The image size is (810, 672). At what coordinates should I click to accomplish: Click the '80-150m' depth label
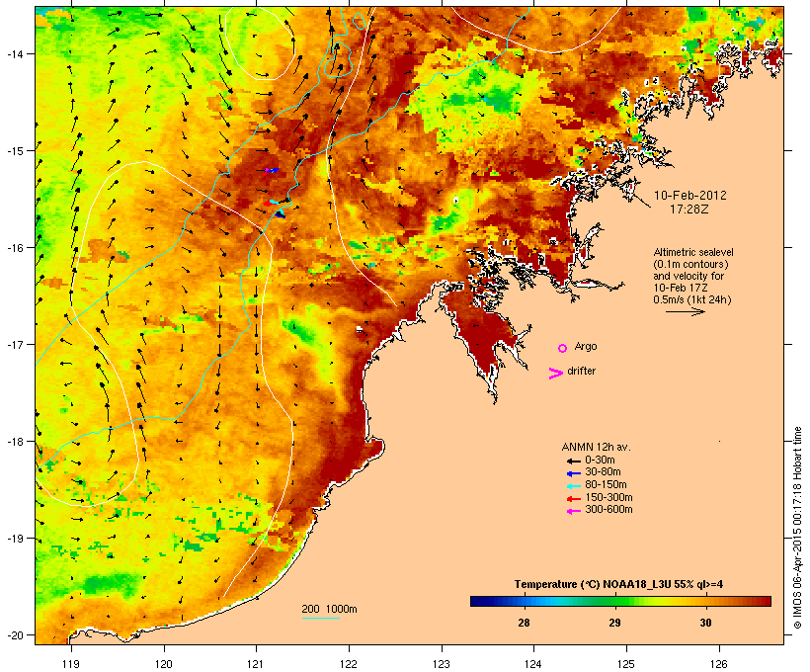[x=606, y=485]
